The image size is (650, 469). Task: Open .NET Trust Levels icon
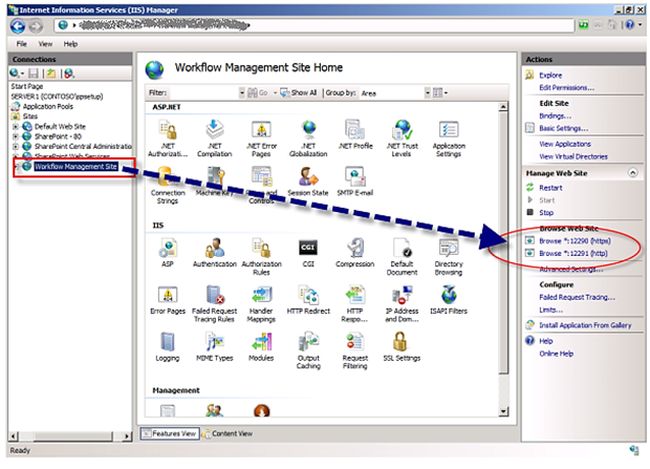(402, 138)
